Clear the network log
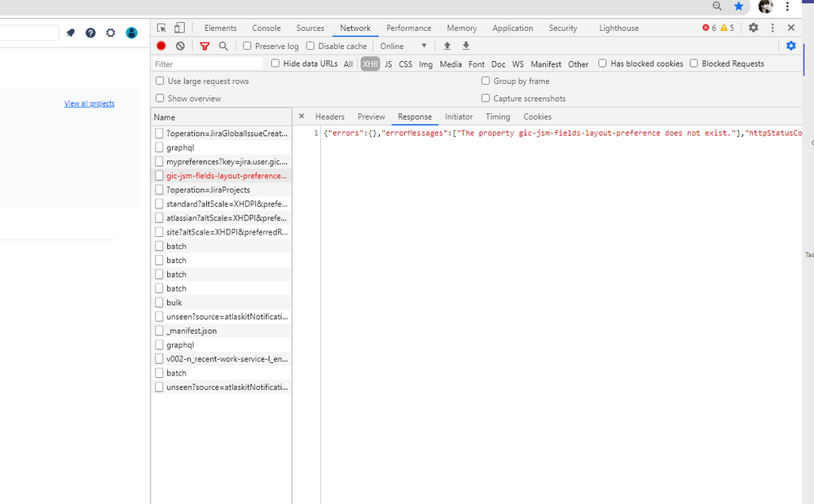The width and height of the screenshot is (814, 504). pyautogui.click(x=180, y=46)
